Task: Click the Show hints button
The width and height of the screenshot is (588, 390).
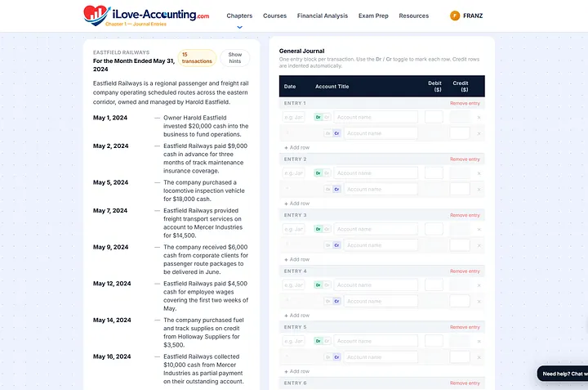Action: pyautogui.click(x=234, y=58)
